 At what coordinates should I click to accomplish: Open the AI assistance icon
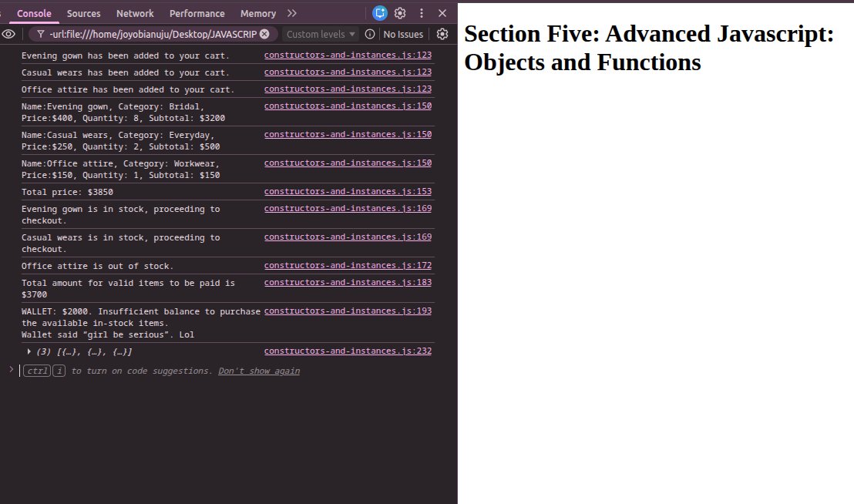[380, 13]
